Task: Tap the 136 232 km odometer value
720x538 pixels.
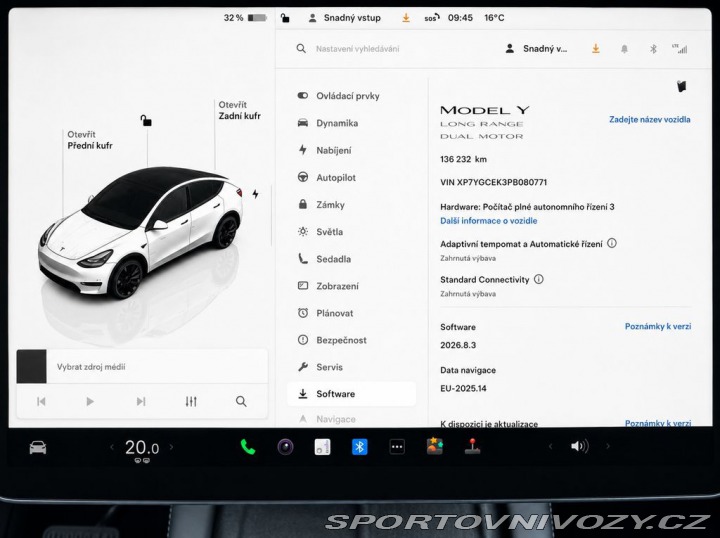Action: (x=463, y=159)
